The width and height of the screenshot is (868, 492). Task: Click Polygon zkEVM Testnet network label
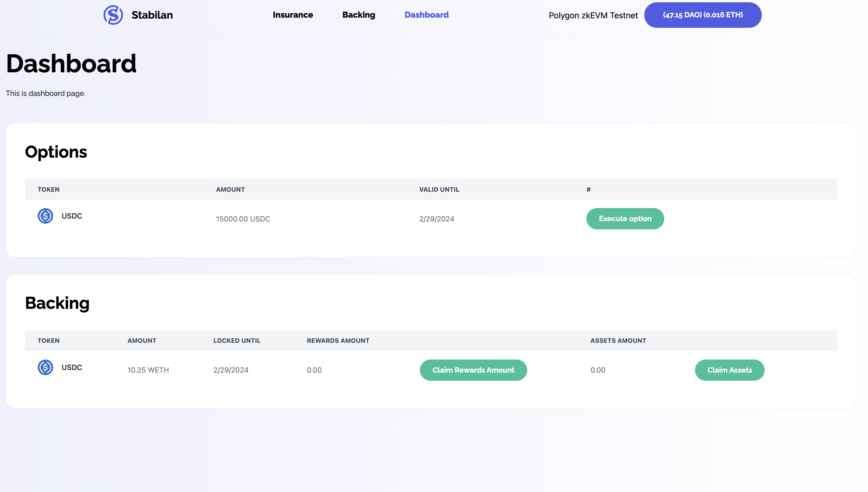click(593, 16)
